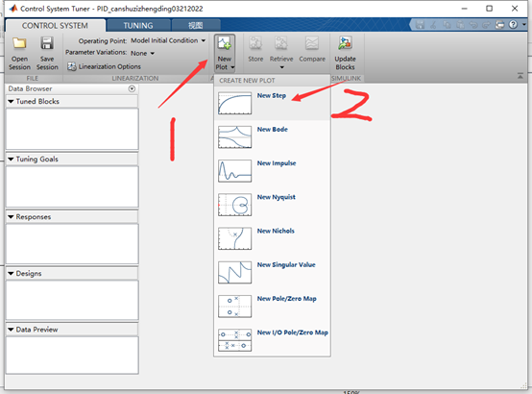The image size is (532, 394).
Task: Switch to the CONTROL SYSTEM tab
Action: 55,26
